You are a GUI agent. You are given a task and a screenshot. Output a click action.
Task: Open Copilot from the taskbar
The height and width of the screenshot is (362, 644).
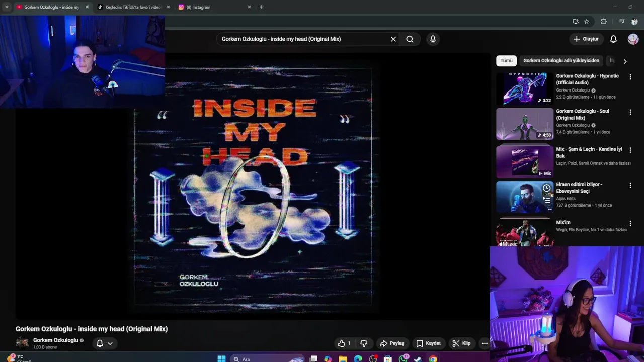coord(328,359)
